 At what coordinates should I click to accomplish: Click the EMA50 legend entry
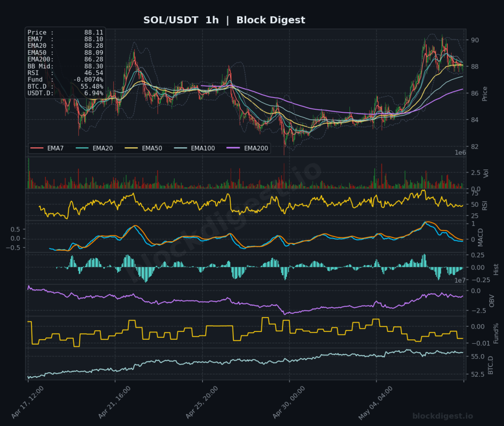click(143, 148)
